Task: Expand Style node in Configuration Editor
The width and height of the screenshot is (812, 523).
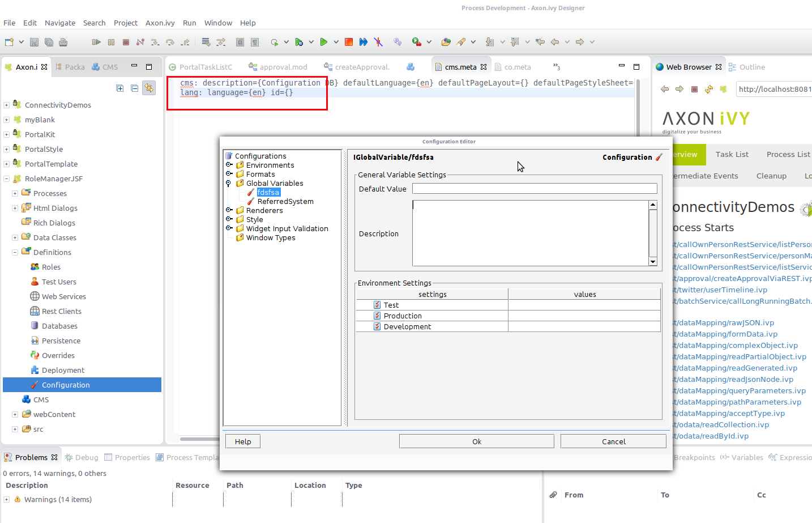Action: tap(229, 219)
